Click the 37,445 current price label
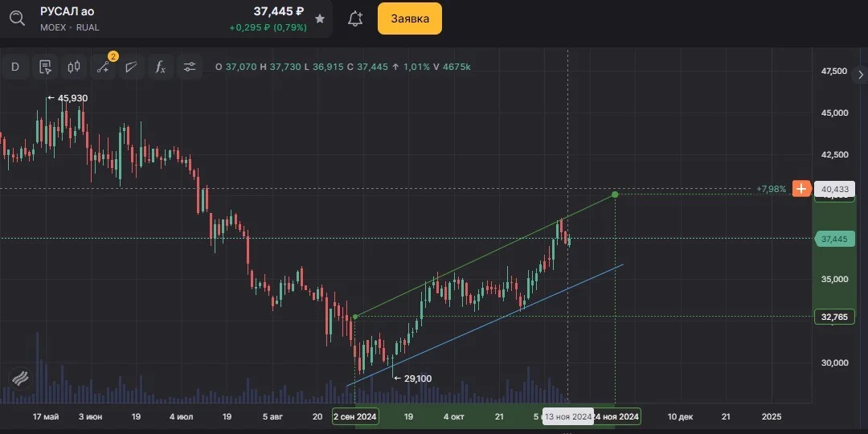The image size is (868, 434). coord(835,240)
